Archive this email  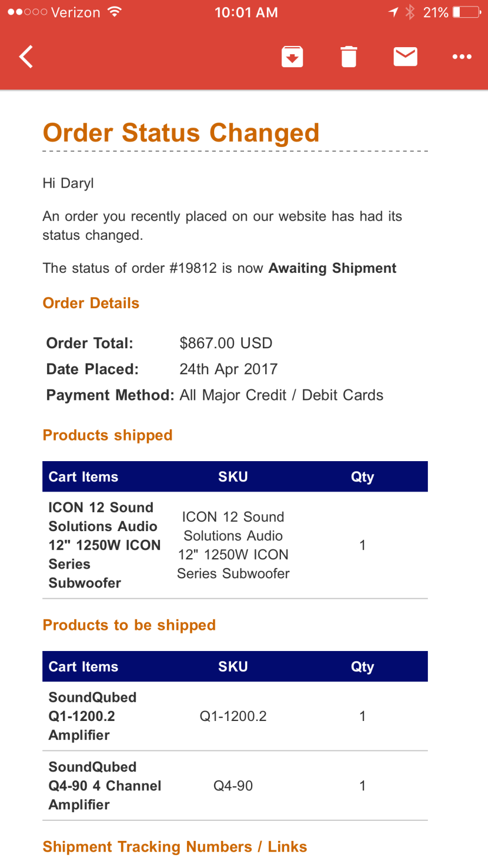click(x=292, y=56)
